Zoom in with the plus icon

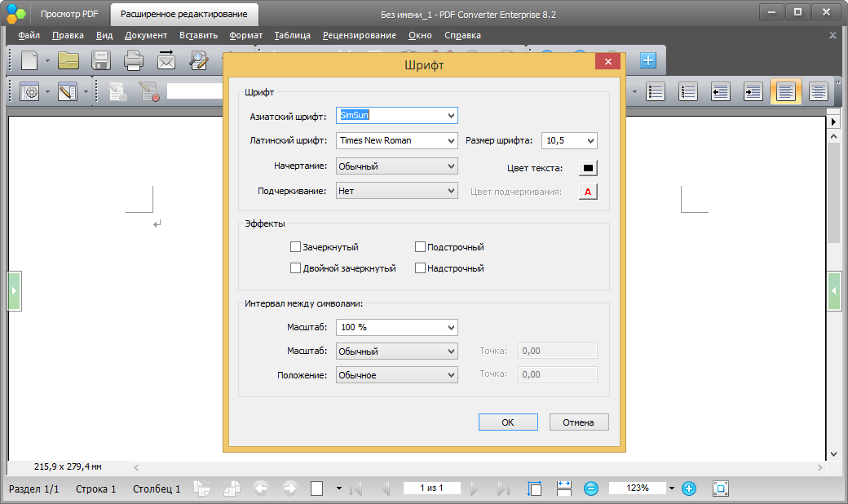pos(688,489)
